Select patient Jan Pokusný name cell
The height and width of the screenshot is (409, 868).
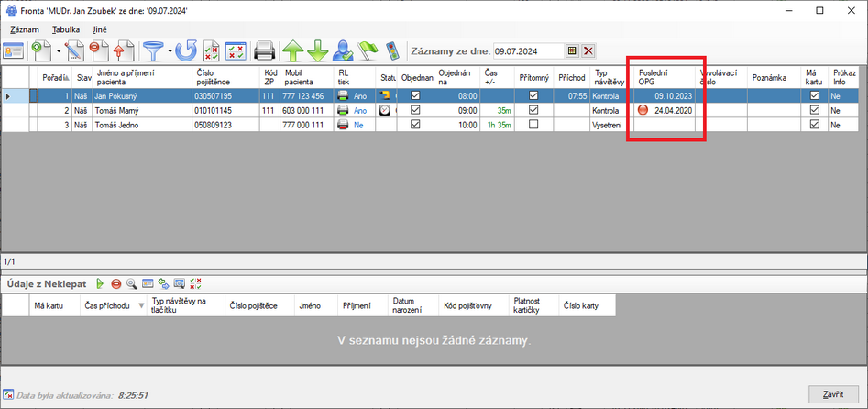[x=143, y=95]
